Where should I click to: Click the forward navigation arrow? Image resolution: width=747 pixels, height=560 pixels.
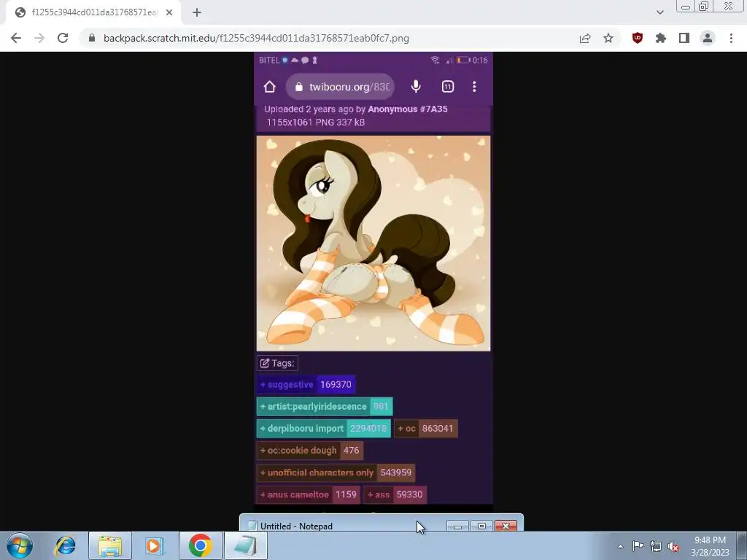pyautogui.click(x=39, y=38)
